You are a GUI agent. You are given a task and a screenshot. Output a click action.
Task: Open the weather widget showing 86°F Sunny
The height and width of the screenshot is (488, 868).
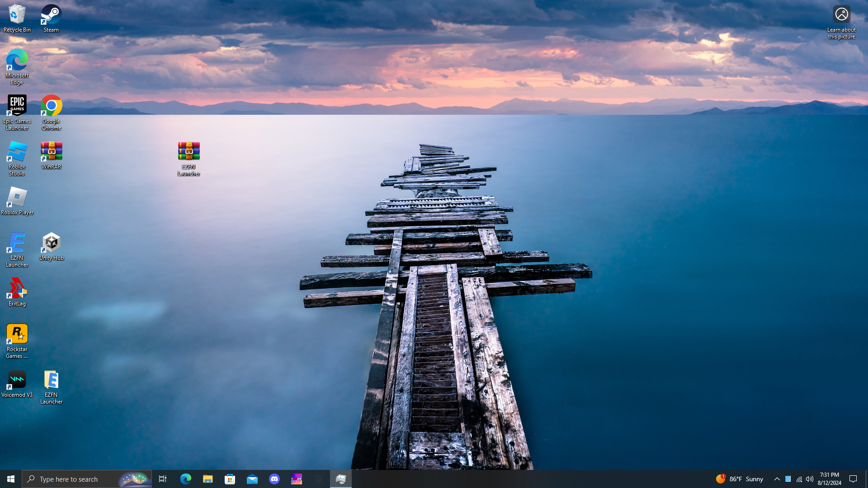click(740, 479)
